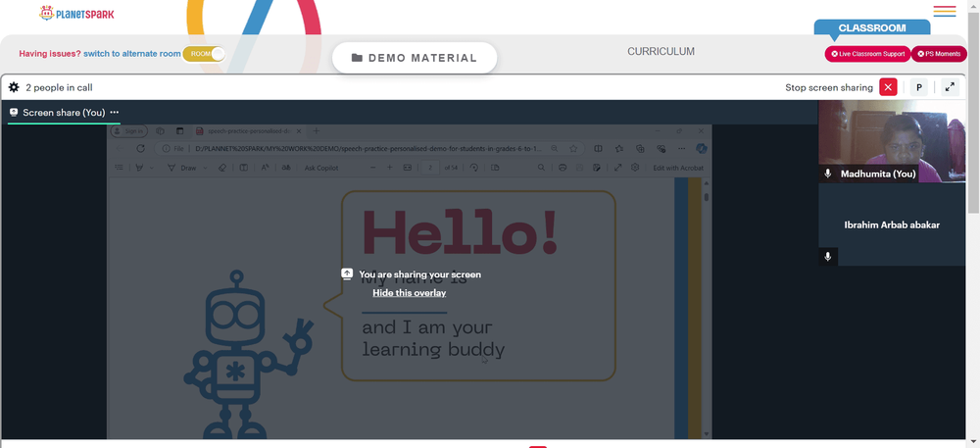
Task: Toggle the alternate ROOM switch
Action: (204, 54)
